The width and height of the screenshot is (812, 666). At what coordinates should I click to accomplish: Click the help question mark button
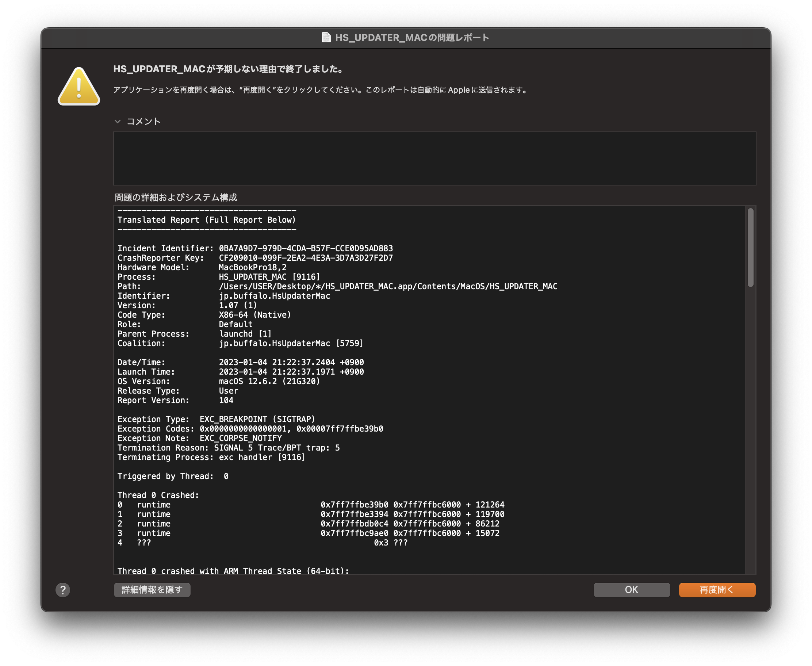pos(63,590)
